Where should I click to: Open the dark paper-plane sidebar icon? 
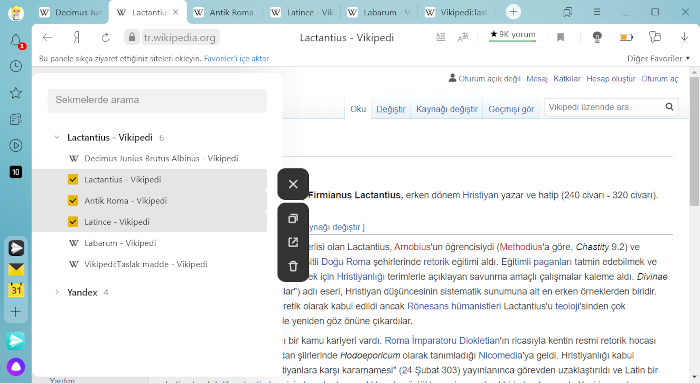click(16, 248)
